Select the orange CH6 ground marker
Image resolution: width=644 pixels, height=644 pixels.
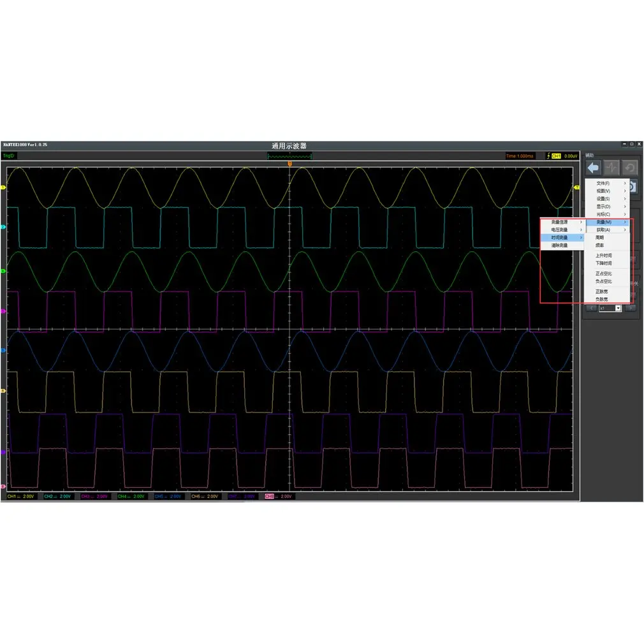pos(3,391)
